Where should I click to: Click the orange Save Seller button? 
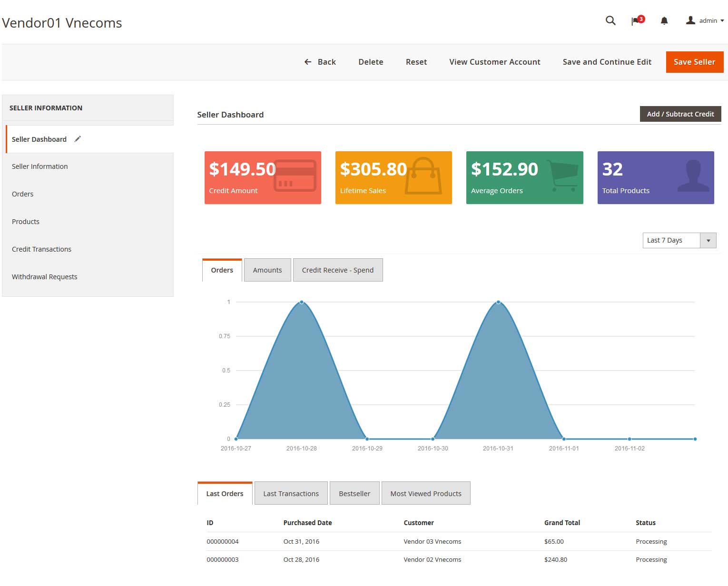click(x=695, y=62)
